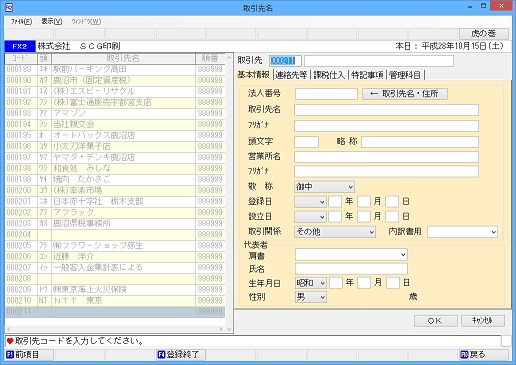Select row 000190 鹿沼市（固定資産税）
The image size is (516, 365).
(x=115, y=80)
